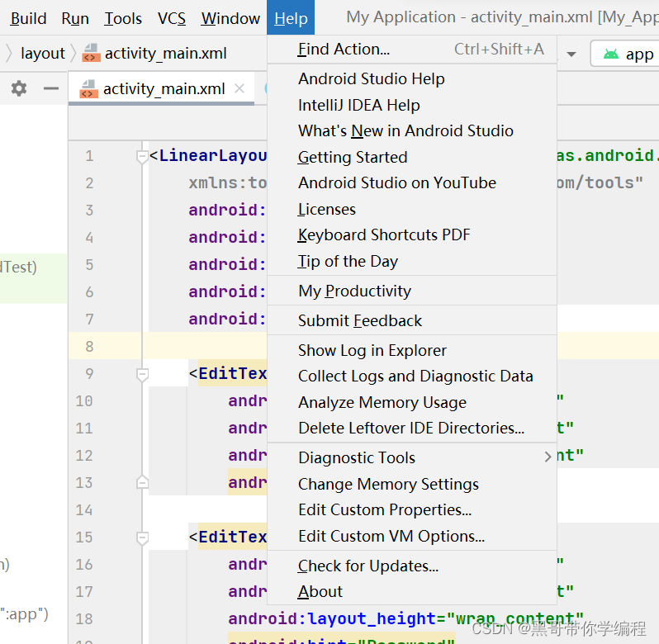Screen dimensions: 659x644
Task: Open IntelliJ IDEA Help
Action: (x=412, y=105)
